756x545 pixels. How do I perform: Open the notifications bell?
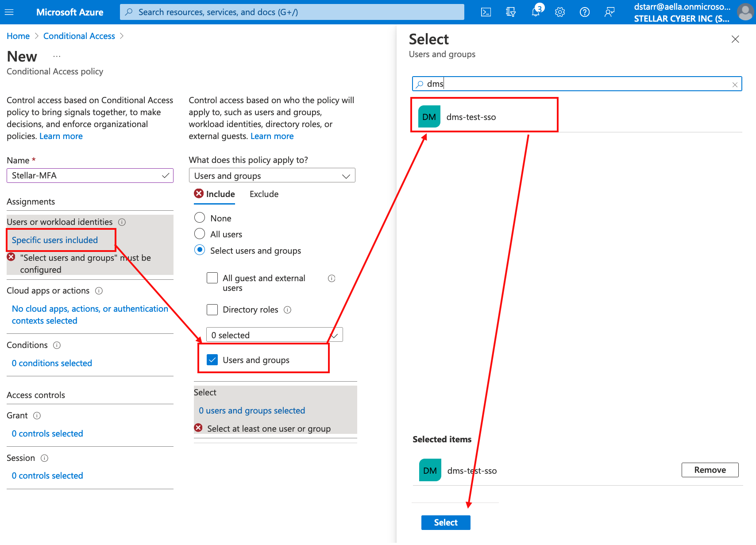(x=536, y=12)
